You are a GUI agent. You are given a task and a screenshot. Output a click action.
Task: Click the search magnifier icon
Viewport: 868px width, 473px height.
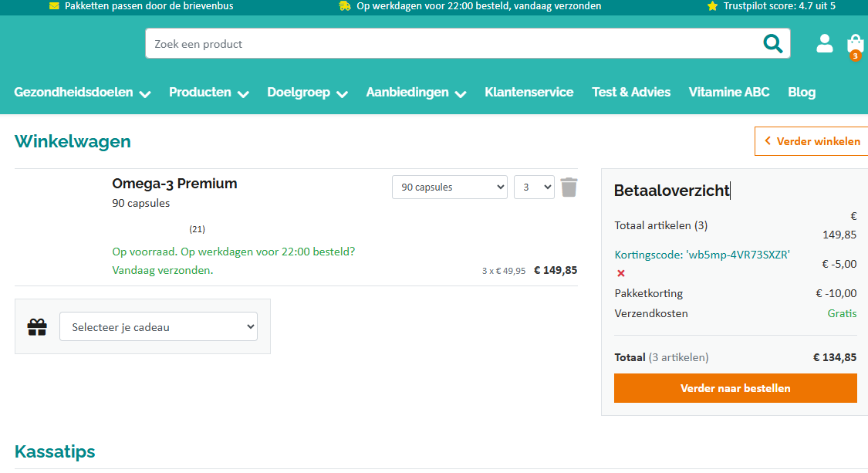click(773, 43)
